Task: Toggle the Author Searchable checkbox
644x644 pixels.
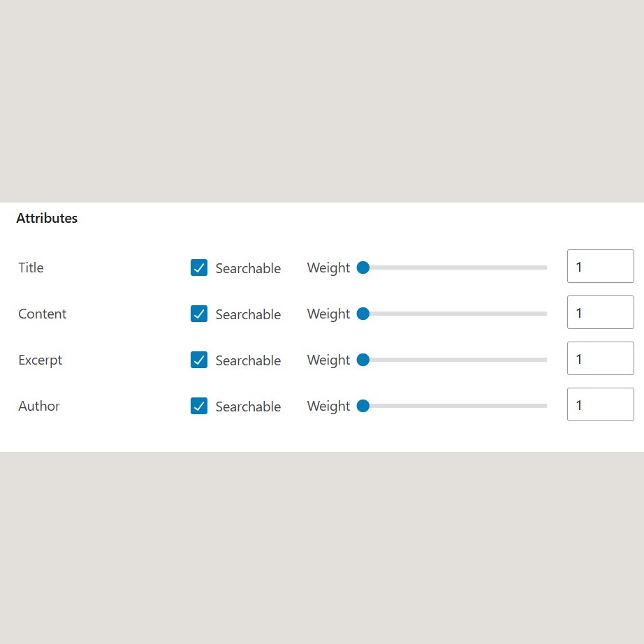Action: 199,406
